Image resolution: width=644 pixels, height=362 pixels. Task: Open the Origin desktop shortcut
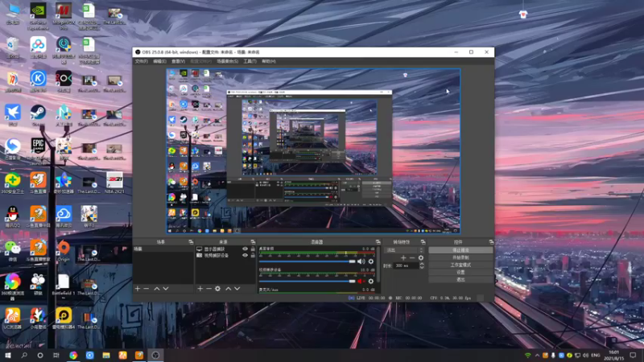pyautogui.click(x=64, y=250)
